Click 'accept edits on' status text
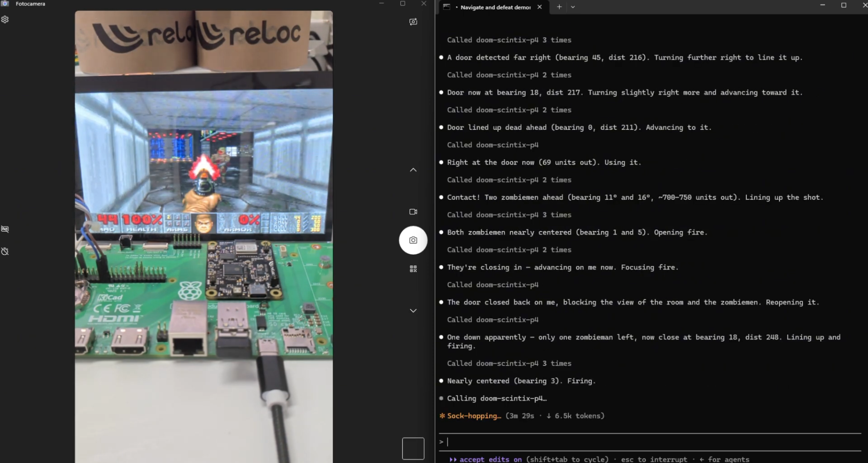The height and width of the screenshot is (463, 868). (491, 459)
